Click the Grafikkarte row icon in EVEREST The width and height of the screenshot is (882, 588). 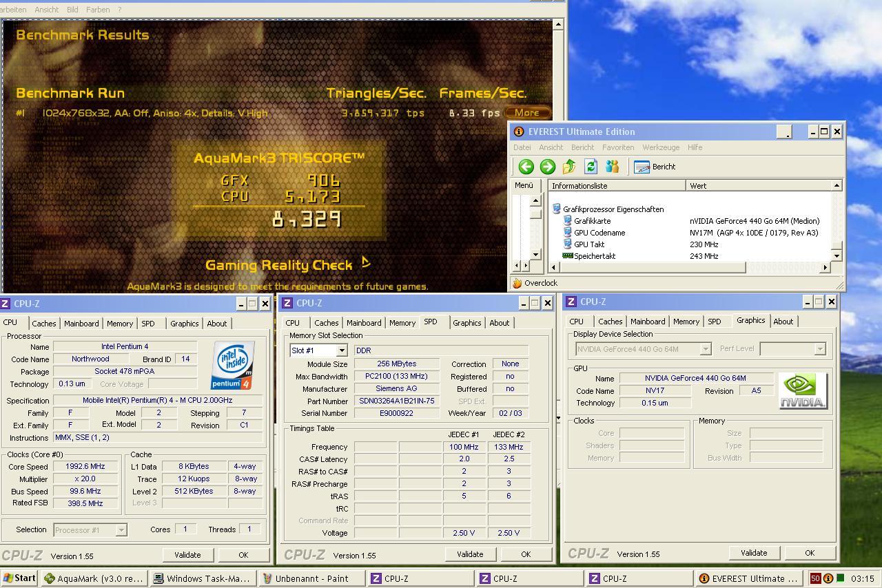(x=568, y=220)
